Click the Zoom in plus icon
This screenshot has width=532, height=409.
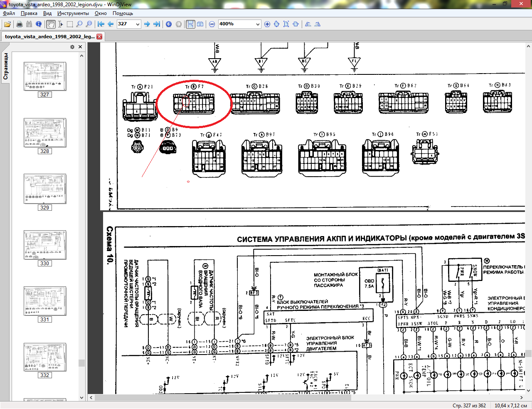pyautogui.click(x=267, y=24)
